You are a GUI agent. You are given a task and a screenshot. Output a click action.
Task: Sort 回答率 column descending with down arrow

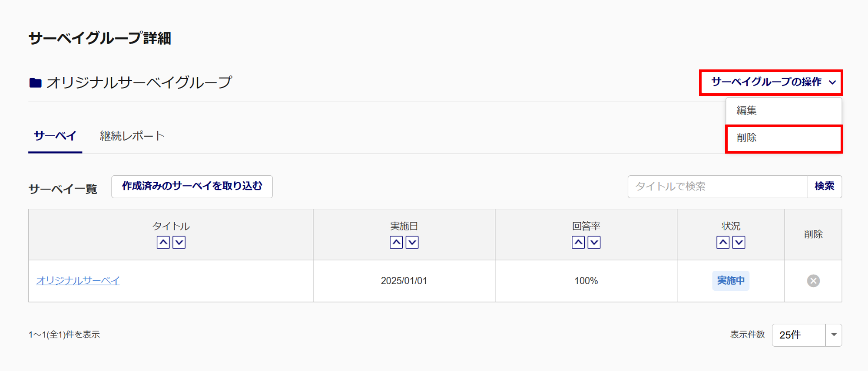click(594, 242)
